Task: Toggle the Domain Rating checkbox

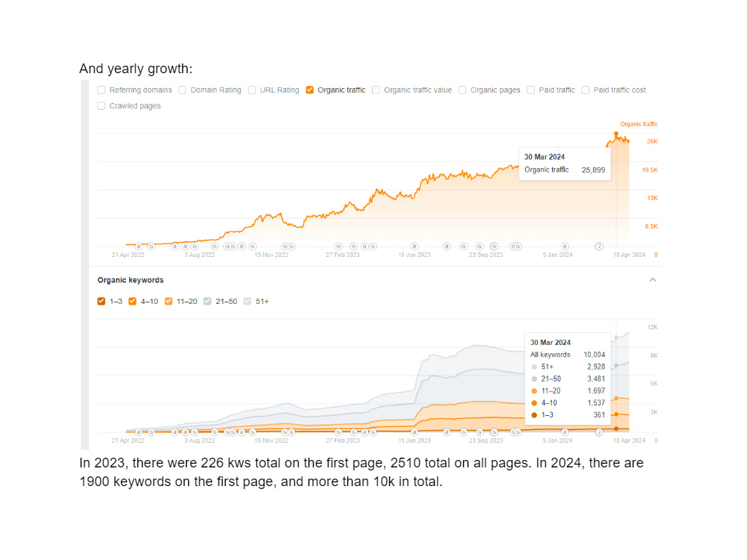Action: [182, 90]
